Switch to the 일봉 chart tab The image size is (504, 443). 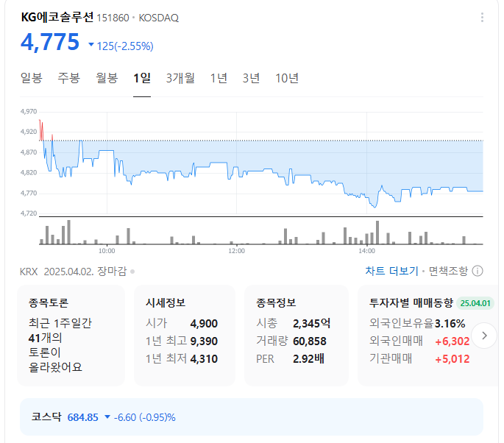(31, 78)
